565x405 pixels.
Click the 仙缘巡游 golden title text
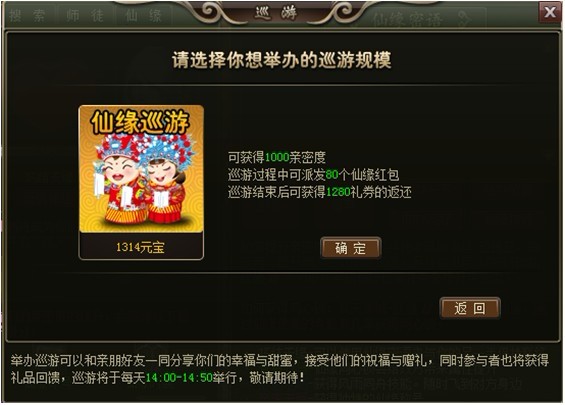tap(140, 122)
